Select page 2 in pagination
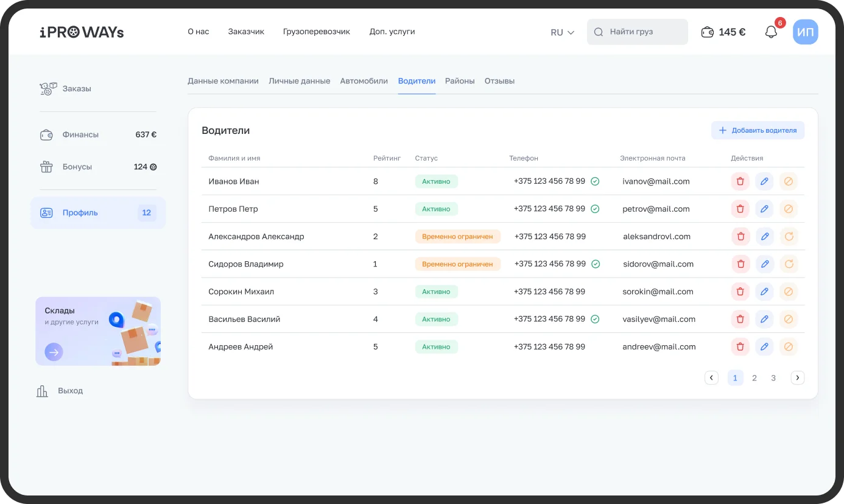 pyautogui.click(x=754, y=378)
